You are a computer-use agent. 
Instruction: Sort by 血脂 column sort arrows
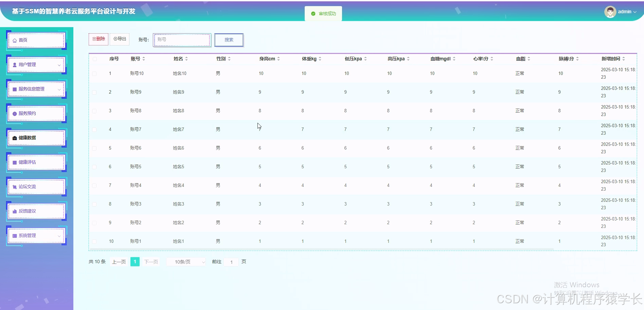529,59
